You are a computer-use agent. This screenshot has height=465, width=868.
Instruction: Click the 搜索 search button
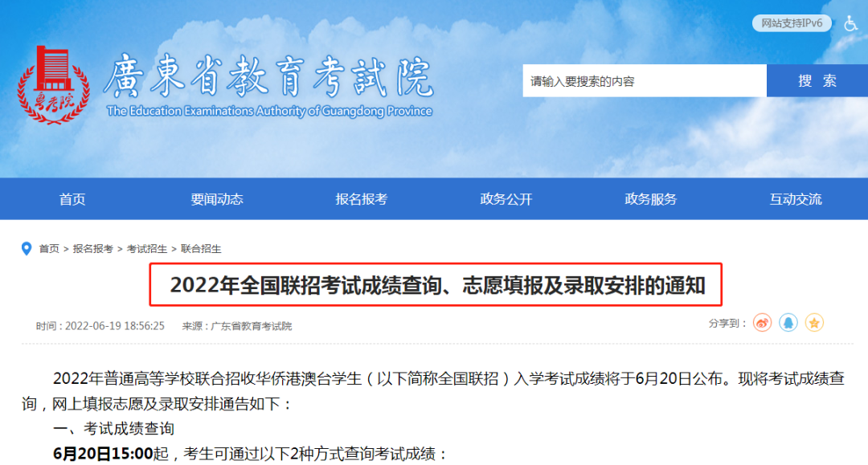pyautogui.click(x=817, y=81)
